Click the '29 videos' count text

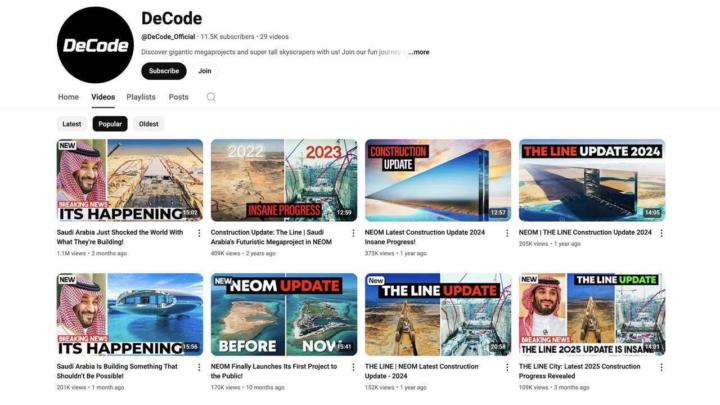[x=274, y=37]
